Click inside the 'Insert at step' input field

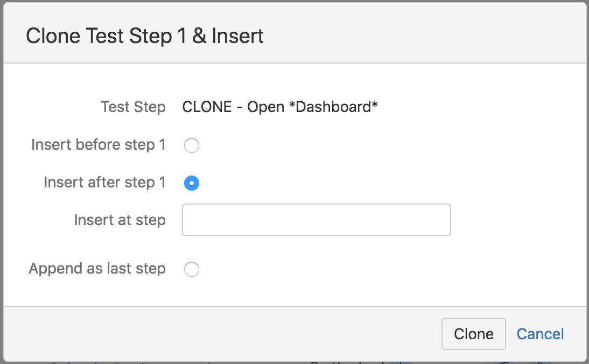(x=316, y=220)
